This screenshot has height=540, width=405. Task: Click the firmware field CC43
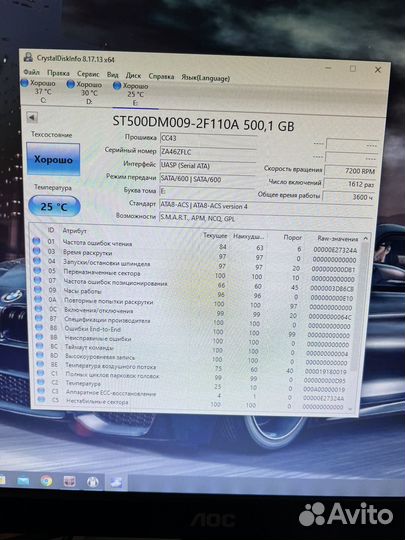coord(208,138)
